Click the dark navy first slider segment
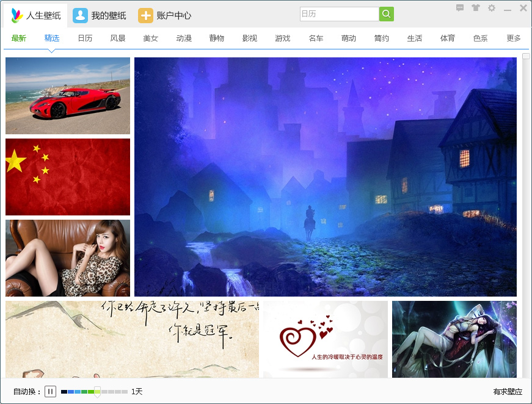 coord(64,392)
